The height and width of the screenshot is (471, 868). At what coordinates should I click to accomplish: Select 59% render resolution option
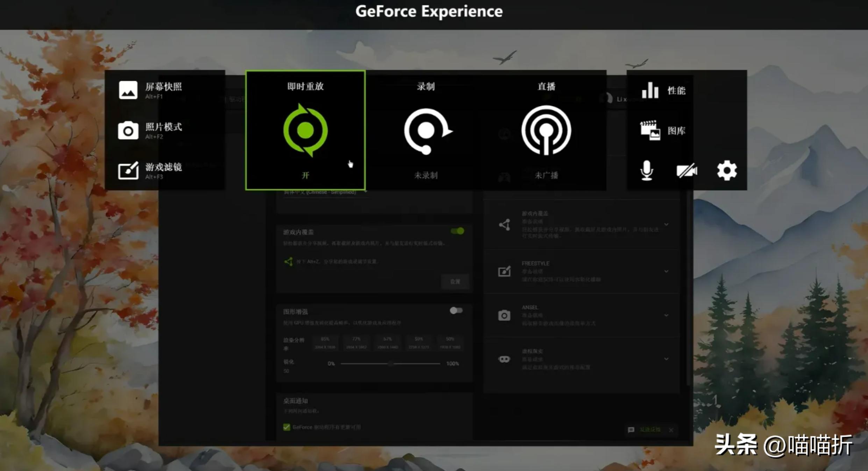click(419, 343)
